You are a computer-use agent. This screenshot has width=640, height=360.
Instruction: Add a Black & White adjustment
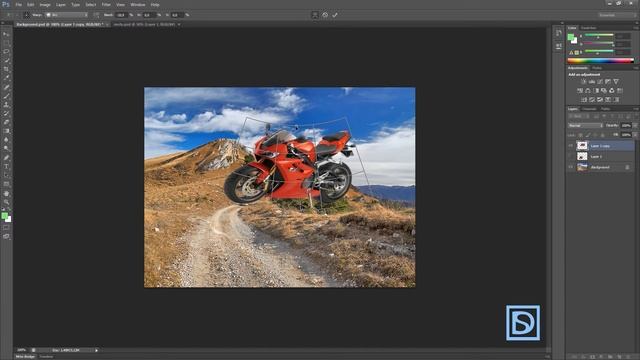[596, 91]
